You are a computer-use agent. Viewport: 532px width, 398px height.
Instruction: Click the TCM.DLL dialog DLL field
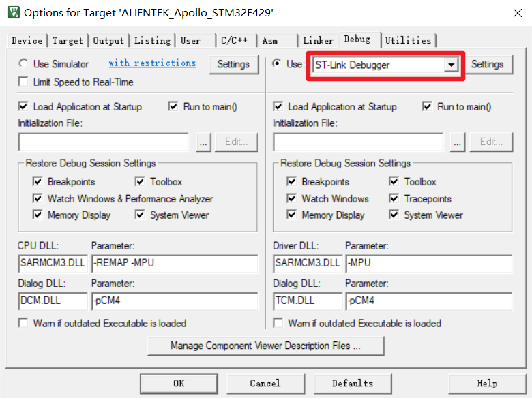pos(308,301)
